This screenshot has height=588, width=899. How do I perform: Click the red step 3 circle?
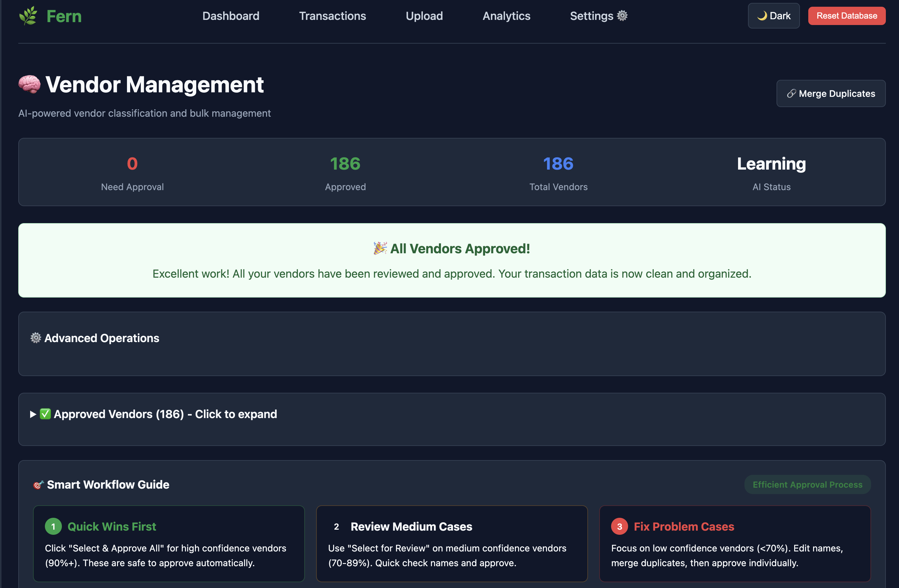(619, 526)
